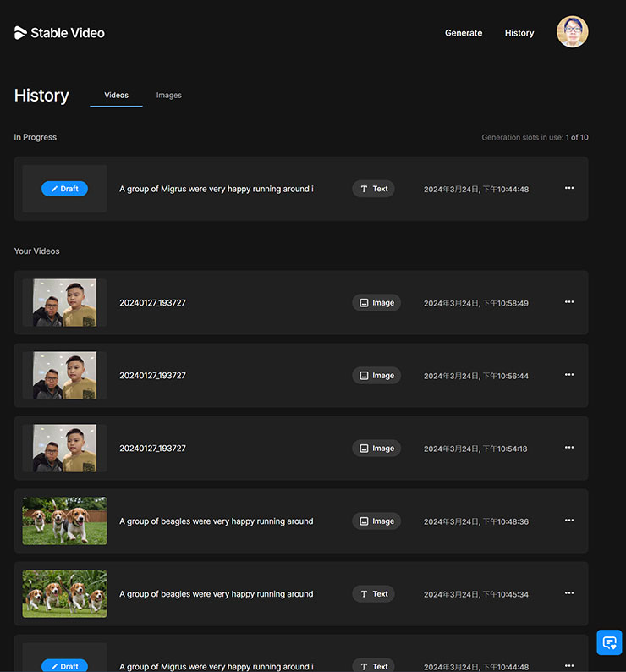Open more options for the 10:58:49 video
This screenshot has width=626, height=672.
coord(569,302)
